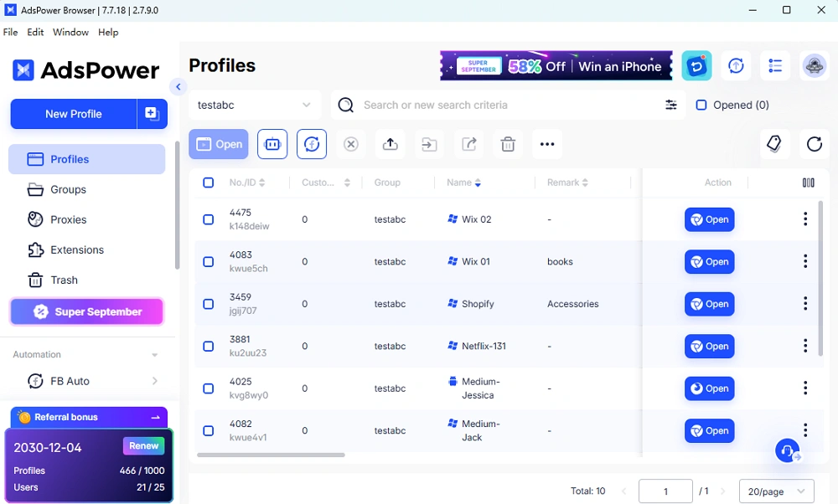Click the trash delete icon in toolbar
Screen dimensions: 838x504
pos(508,144)
